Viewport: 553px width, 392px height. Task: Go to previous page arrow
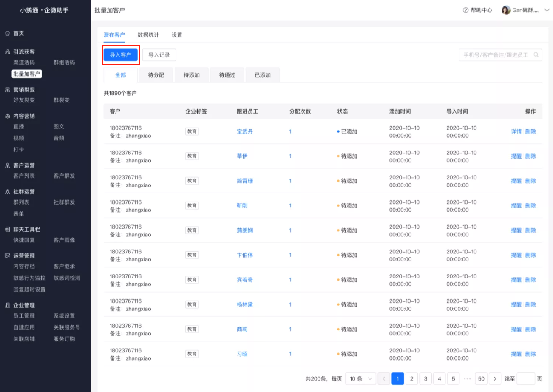(384, 378)
